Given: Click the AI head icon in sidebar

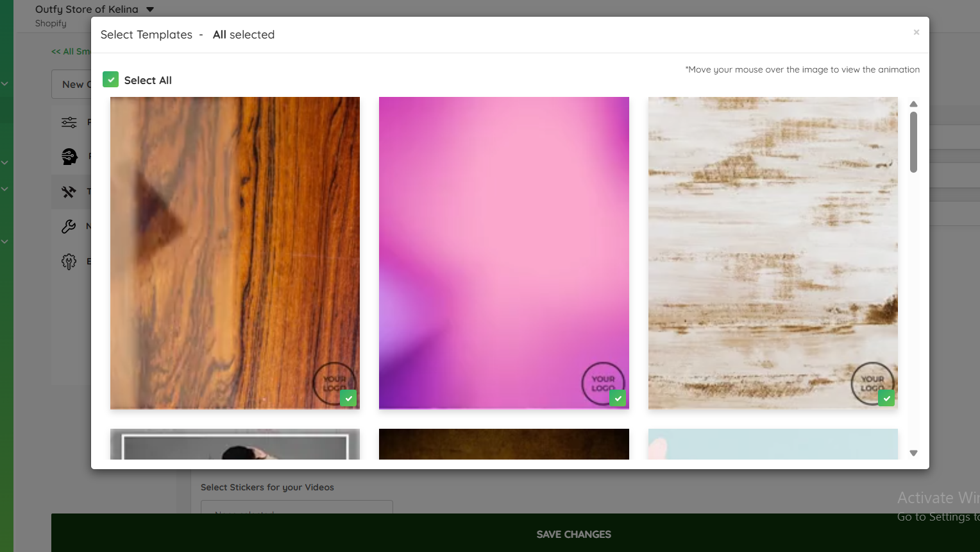Looking at the screenshot, I should 69,156.
